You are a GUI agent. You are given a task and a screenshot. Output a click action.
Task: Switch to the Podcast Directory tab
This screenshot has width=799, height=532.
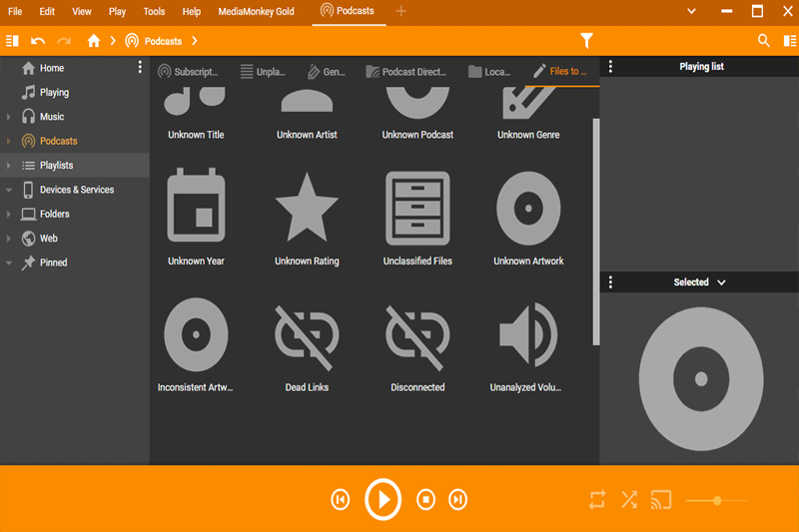click(406, 72)
